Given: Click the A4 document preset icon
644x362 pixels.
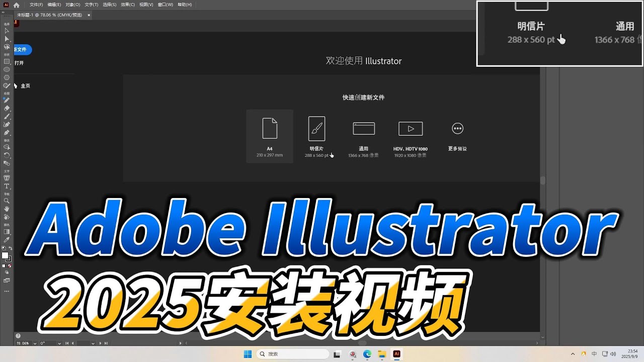Looking at the screenshot, I should tap(270, 128).
